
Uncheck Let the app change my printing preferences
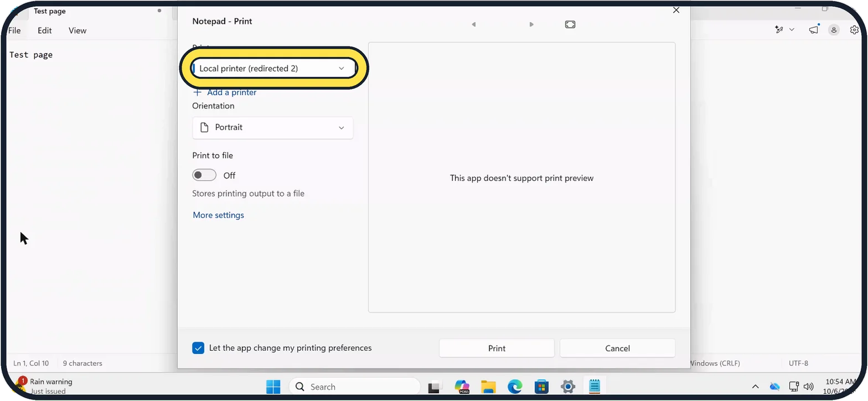coord(198,348)
